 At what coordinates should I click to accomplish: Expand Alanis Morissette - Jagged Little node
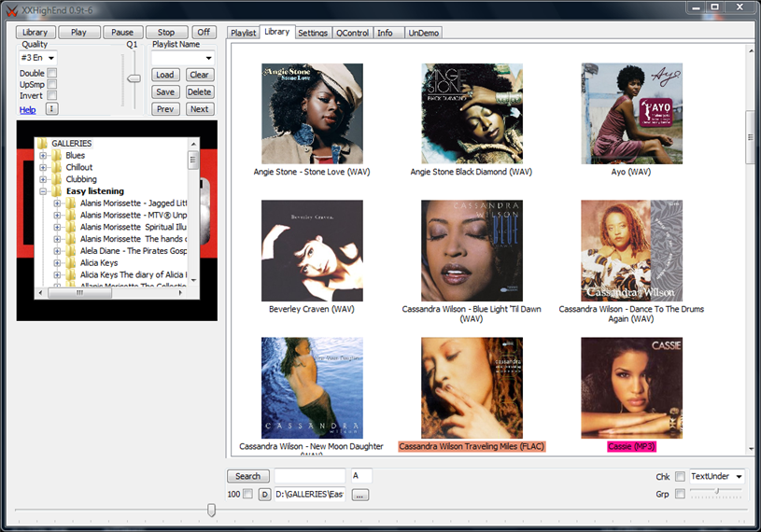tap(57, 203)
